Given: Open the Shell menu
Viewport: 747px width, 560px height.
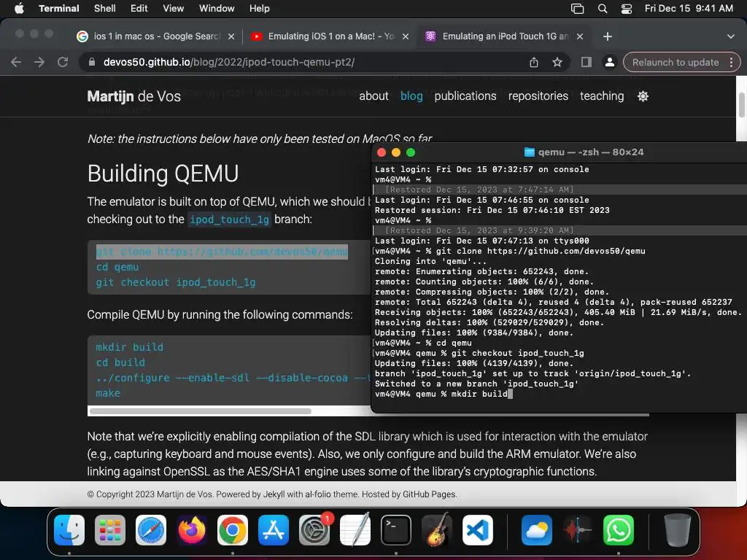Looking at the screenshot, I should coord(105,8).
